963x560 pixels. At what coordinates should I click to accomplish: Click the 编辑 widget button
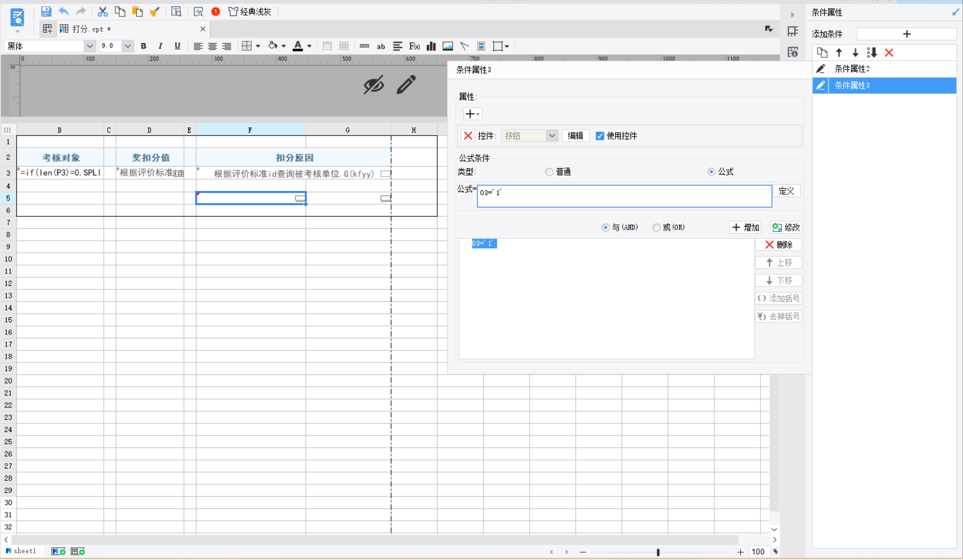575,136
